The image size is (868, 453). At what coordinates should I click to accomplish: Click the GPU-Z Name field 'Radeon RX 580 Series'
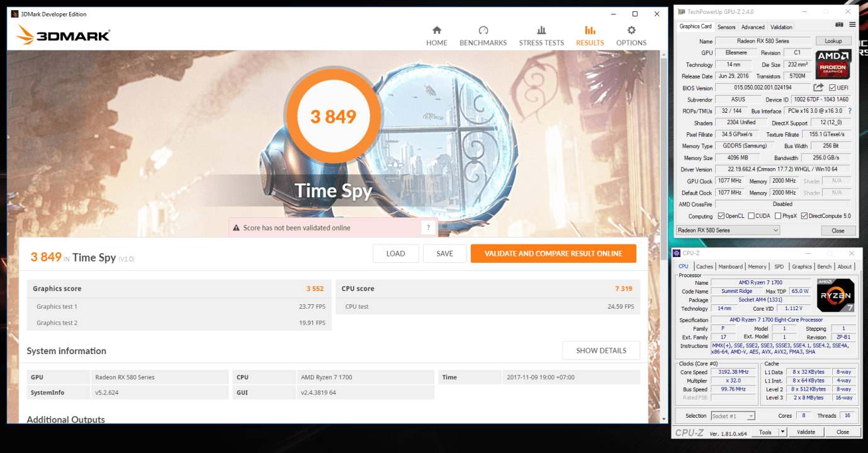point(763,41)
